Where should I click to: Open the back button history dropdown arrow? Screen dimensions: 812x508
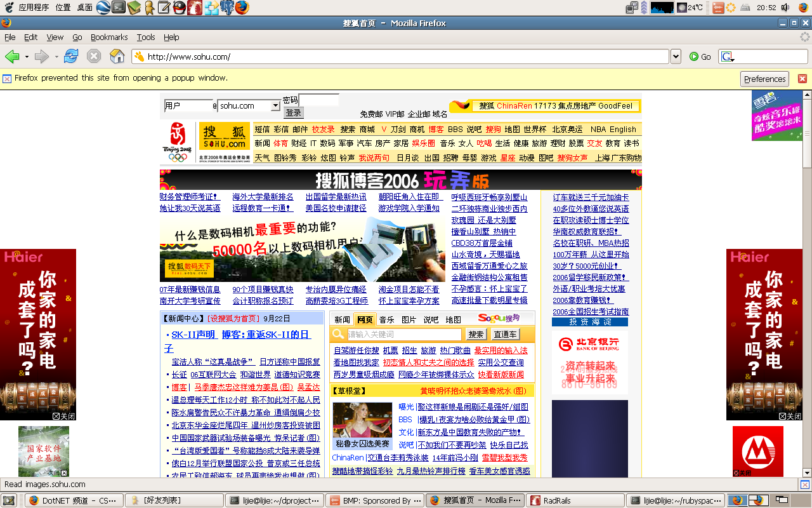27,57
